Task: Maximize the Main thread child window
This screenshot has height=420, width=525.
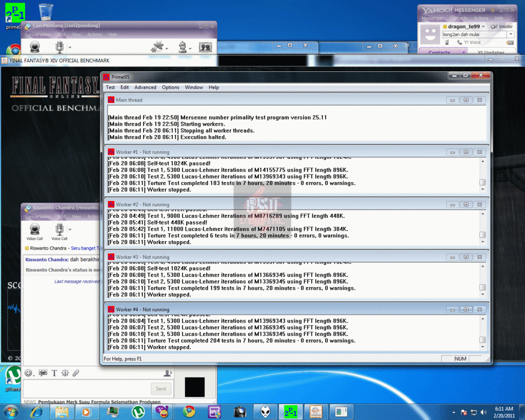Action: (466, 100)
